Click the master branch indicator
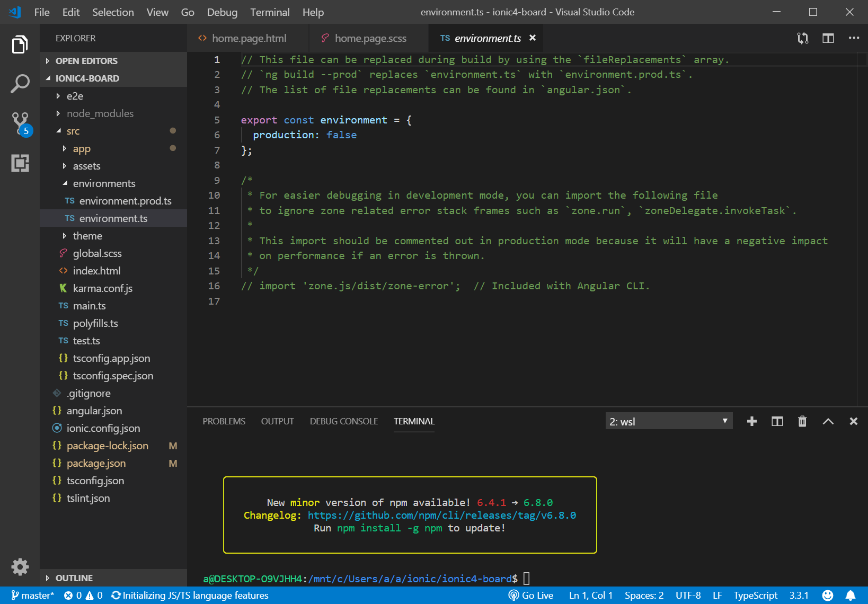868x604 pixels. click(33, 596)
